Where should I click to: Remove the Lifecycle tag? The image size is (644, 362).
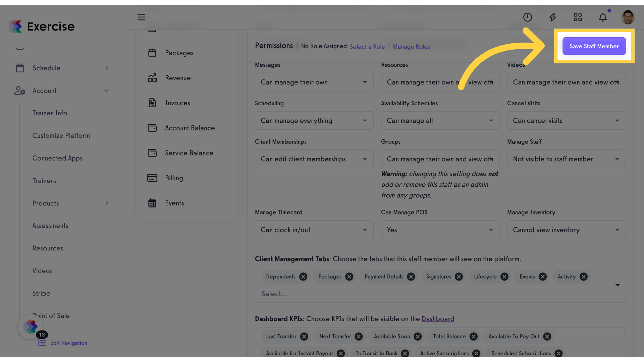point(504,277)
